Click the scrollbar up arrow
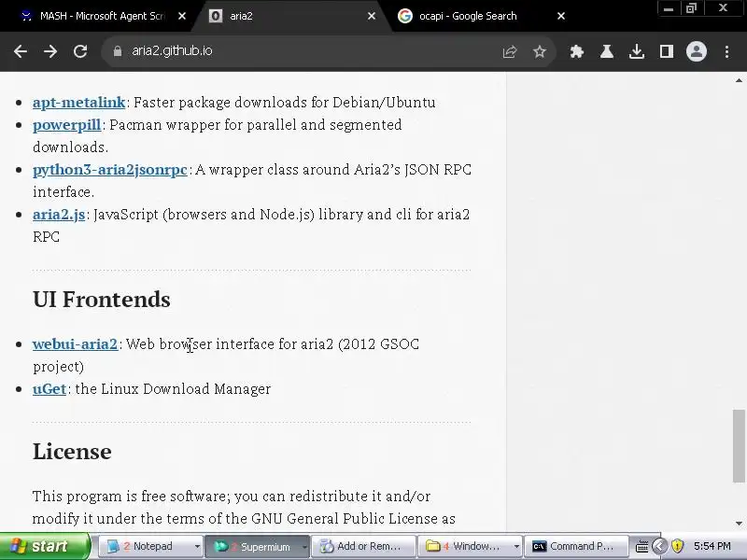The height and width of the screenshot is (560, 747). pyautogui.click(x=739, y=80)
